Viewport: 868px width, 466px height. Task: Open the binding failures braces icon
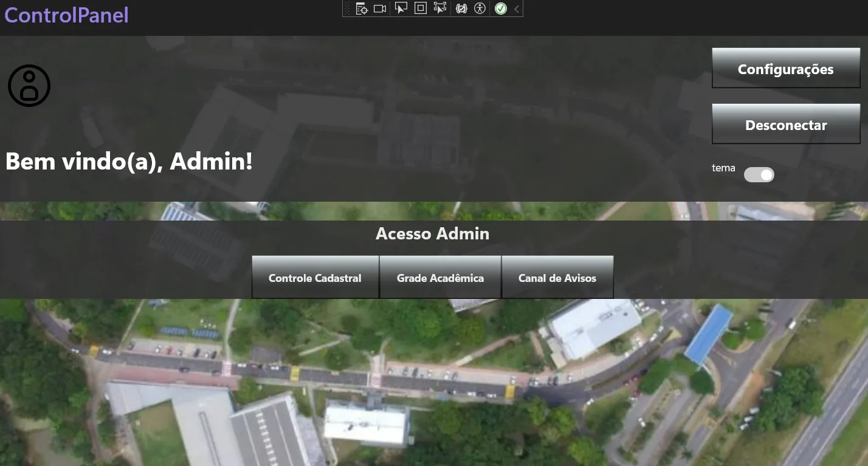(461, 9)
